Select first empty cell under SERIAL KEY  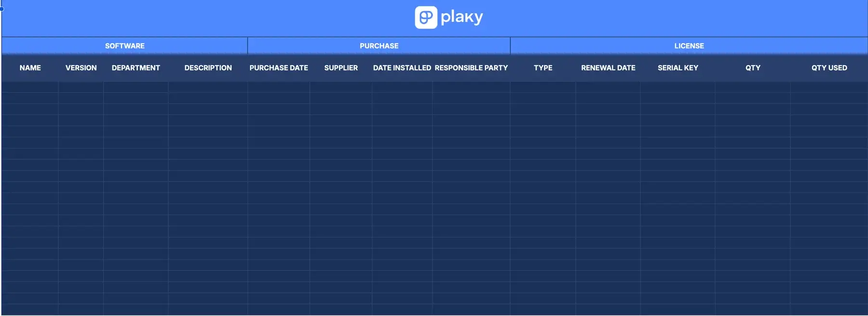coord(678,87)
